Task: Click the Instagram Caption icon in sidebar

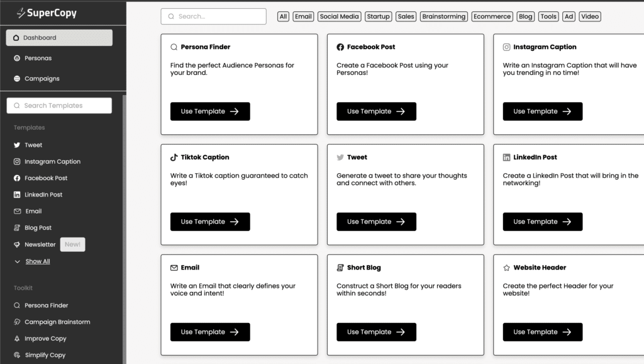Action: [17, 162]
